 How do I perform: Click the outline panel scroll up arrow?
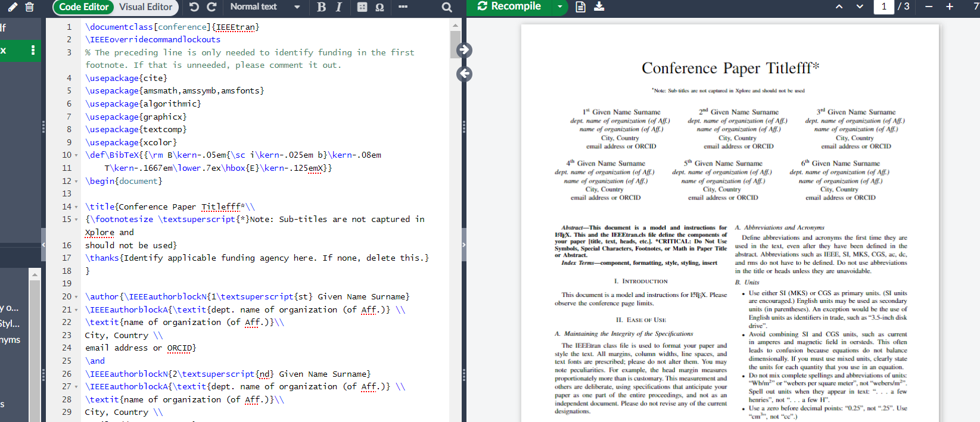(x=35, y=274)
